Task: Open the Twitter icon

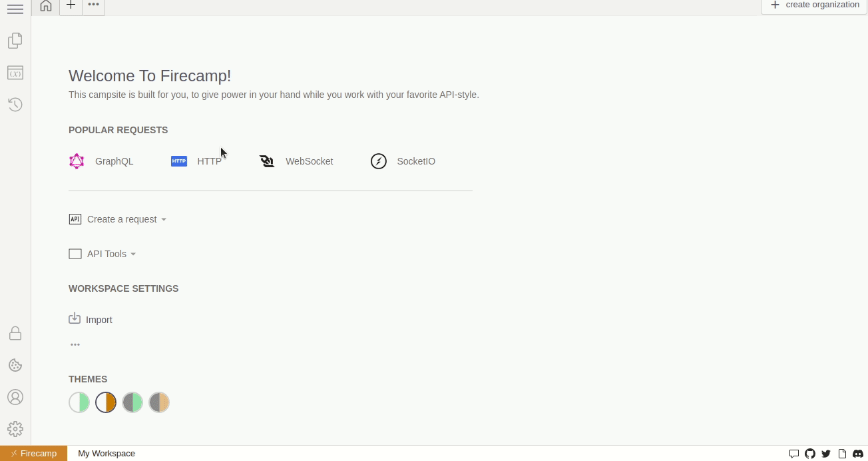Action: pos(826,454)
